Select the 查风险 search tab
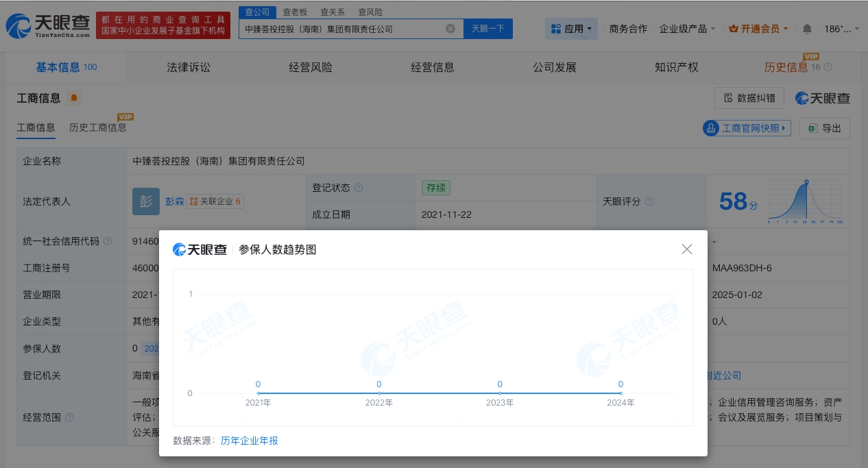The width and height of the screenshot is (868, 468). (370, 12)
